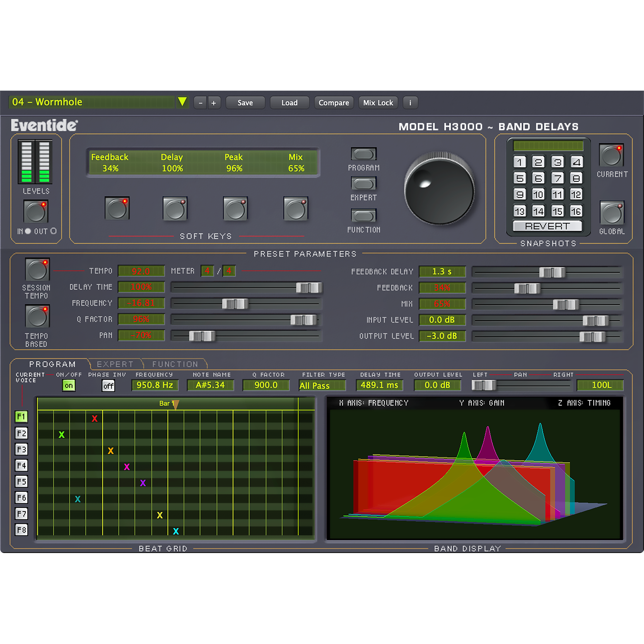644x644 pixels.
Task: Click the Feedback Delay slider handle
Action: (x=552, y=272)
